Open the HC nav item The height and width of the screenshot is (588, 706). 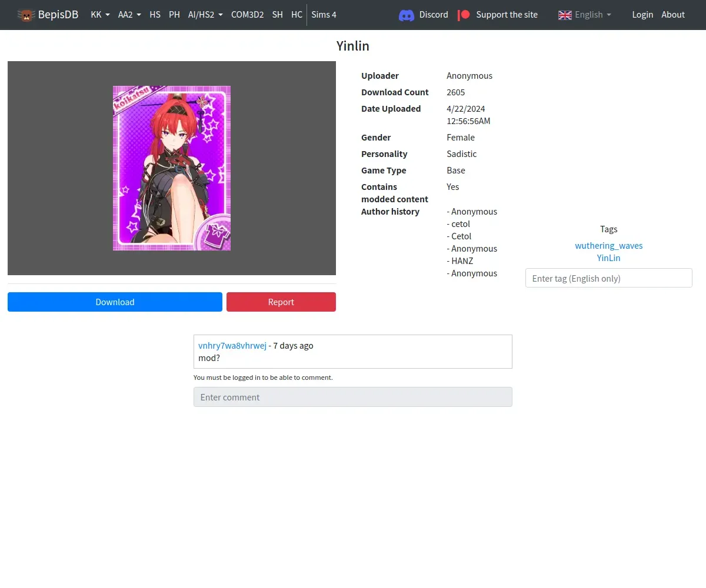click(x=297, y=15)
